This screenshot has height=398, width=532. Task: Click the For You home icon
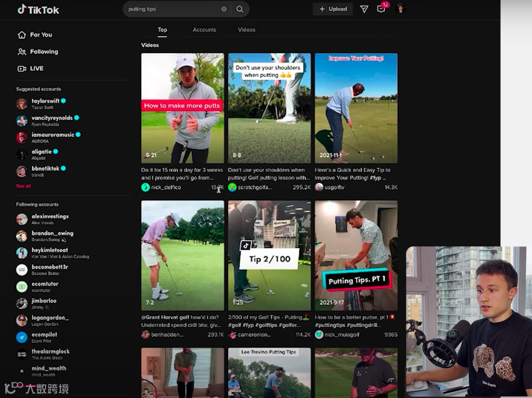click(x=22, y=35)
